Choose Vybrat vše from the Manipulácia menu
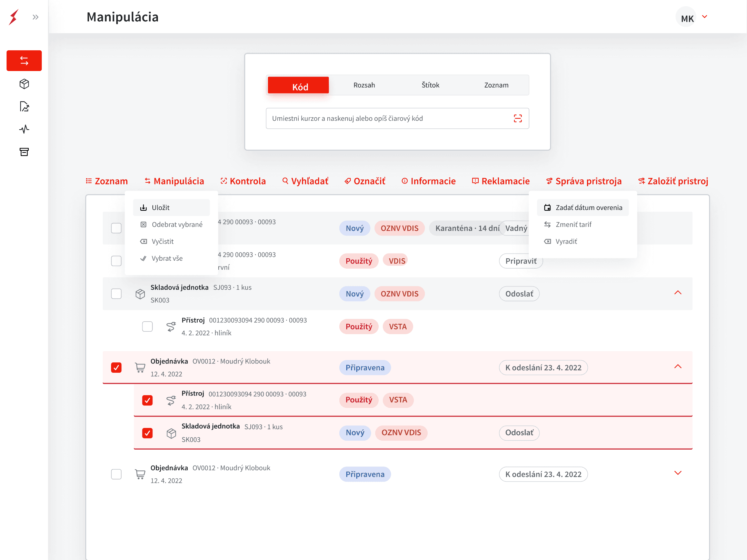The height and width of the screenshot is (560, 747). coord(167,258)
